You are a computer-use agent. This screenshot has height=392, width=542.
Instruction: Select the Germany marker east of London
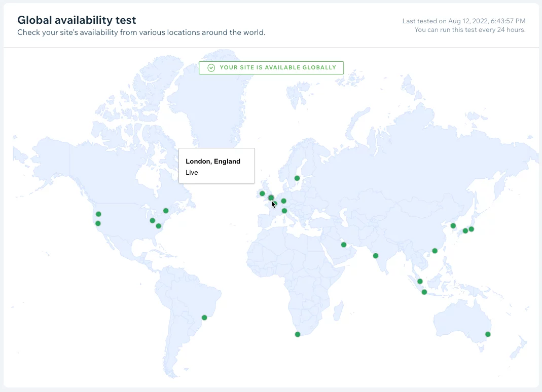click(283, 201)
